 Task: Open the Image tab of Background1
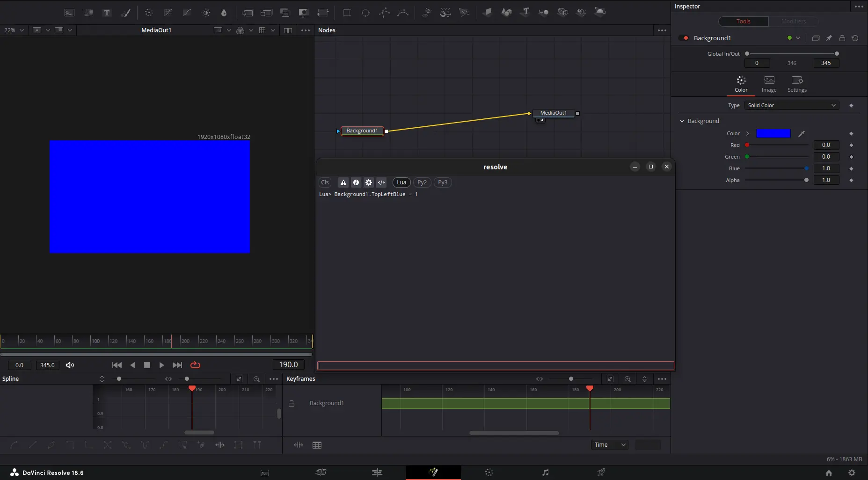click(x=769, y=84)
